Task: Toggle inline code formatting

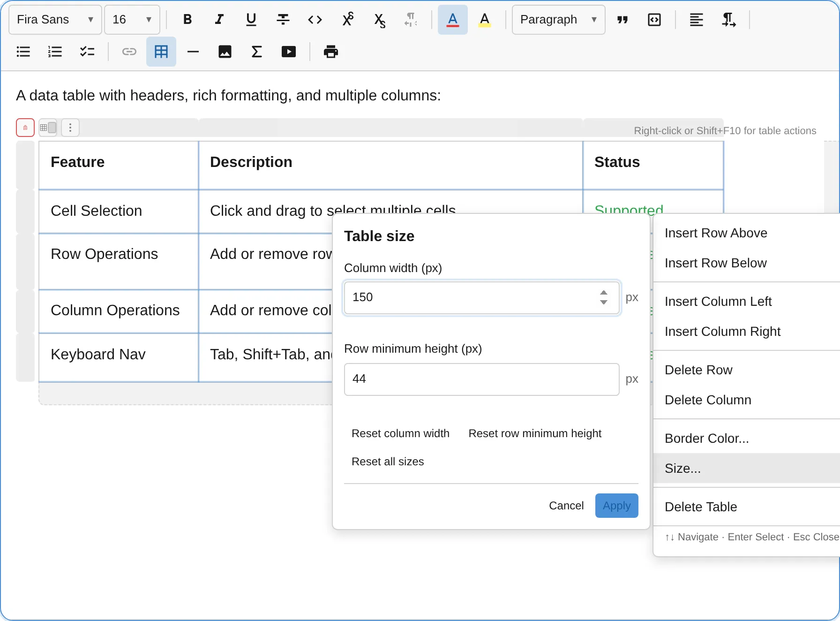Action: coord(315,20)
